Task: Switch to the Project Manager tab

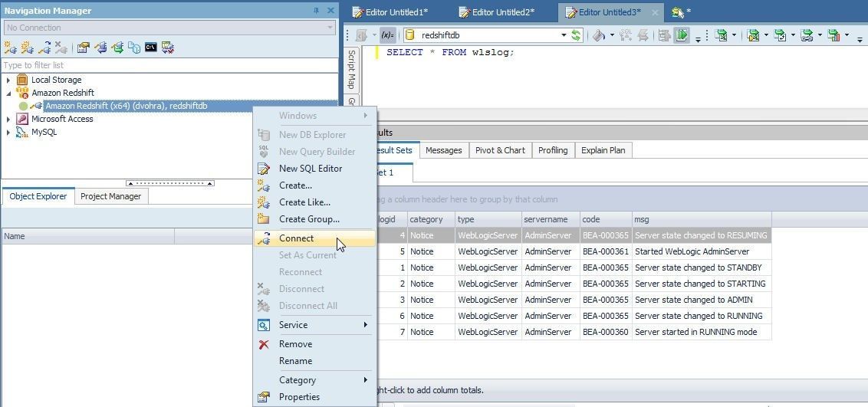Action: click(110, 195)
